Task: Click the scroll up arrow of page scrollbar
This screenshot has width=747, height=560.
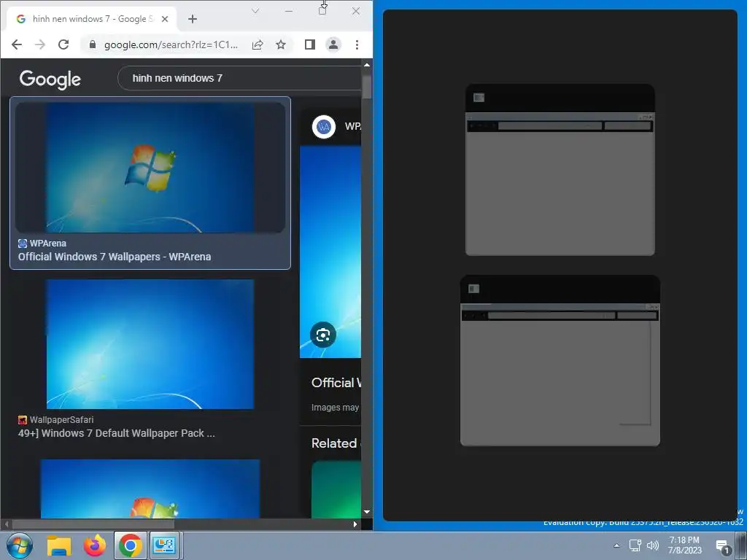Action: click(367, 65)
